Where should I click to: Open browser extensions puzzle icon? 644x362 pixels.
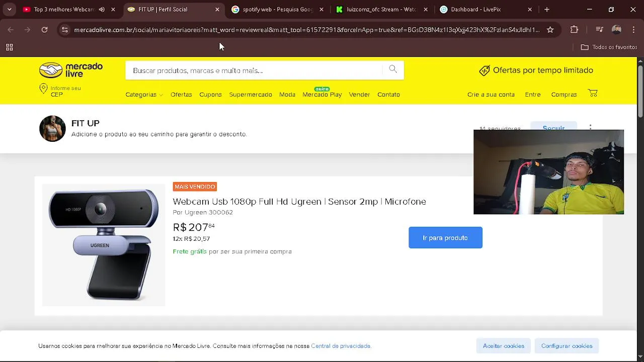click(574, 30)
